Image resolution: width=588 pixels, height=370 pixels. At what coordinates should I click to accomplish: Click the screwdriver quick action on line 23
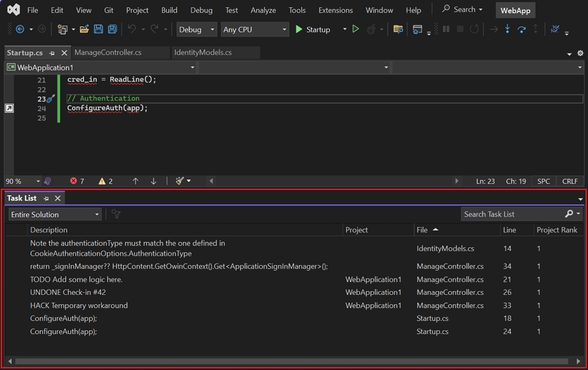click(x=50, y=99)
